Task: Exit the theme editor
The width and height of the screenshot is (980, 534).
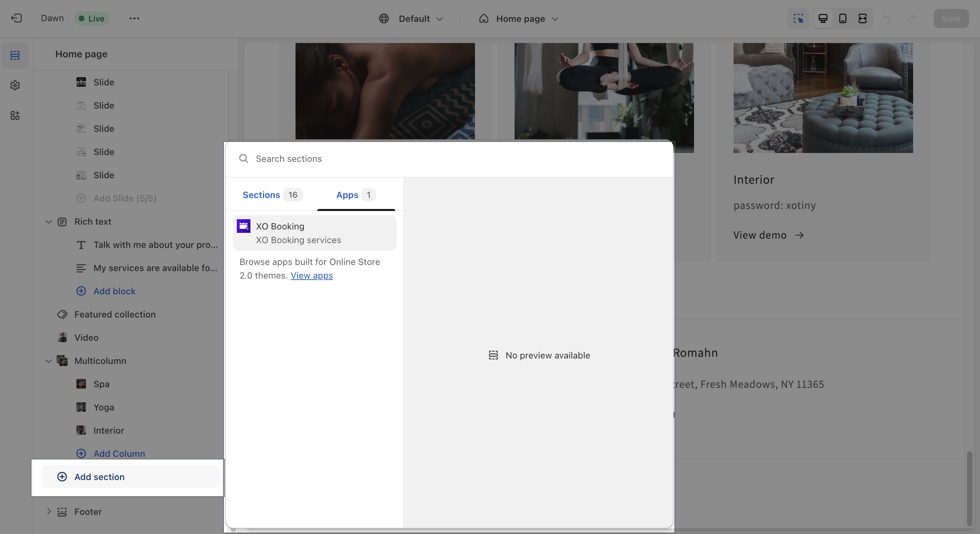Action: tap(16, 18)
